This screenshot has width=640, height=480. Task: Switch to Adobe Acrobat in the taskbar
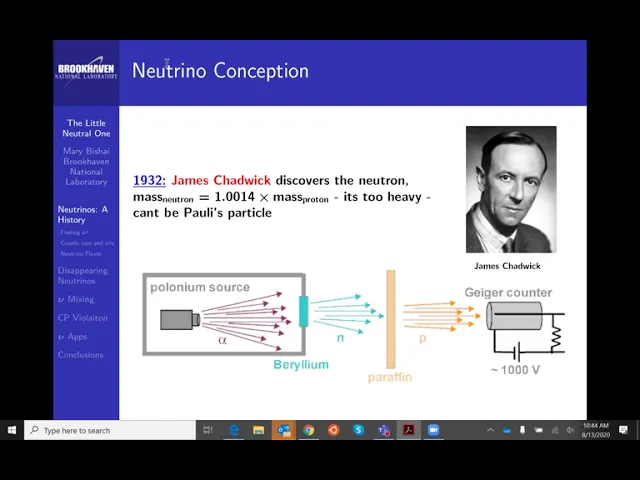click(x=409, y=430)
